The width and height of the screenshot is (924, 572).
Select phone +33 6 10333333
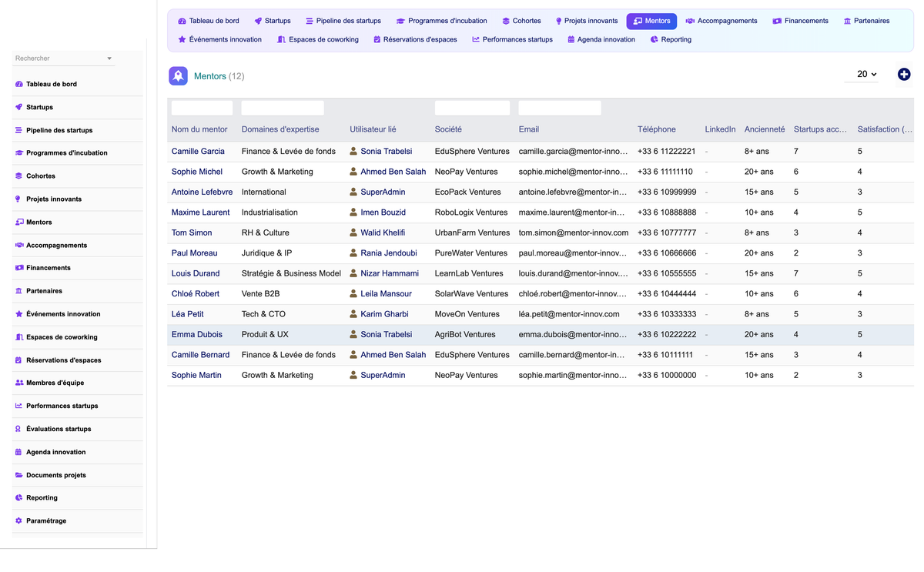click(x=667, y=314)
